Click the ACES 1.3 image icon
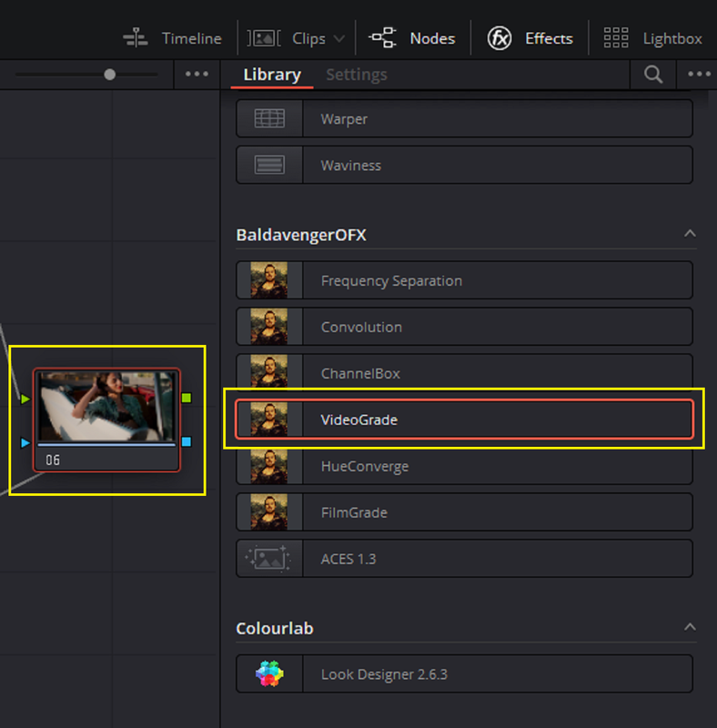 click(268, 558)
